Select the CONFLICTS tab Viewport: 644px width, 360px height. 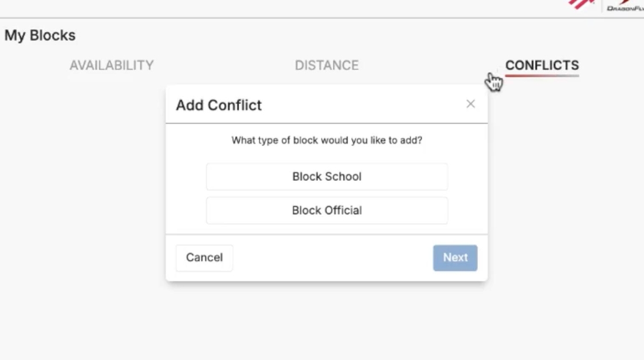click(542, 66)
